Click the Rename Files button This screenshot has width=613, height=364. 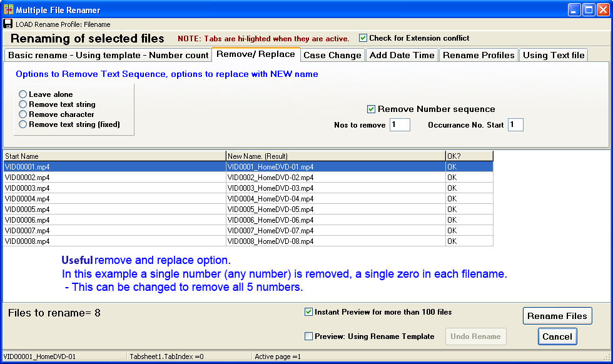click(557, 316)
